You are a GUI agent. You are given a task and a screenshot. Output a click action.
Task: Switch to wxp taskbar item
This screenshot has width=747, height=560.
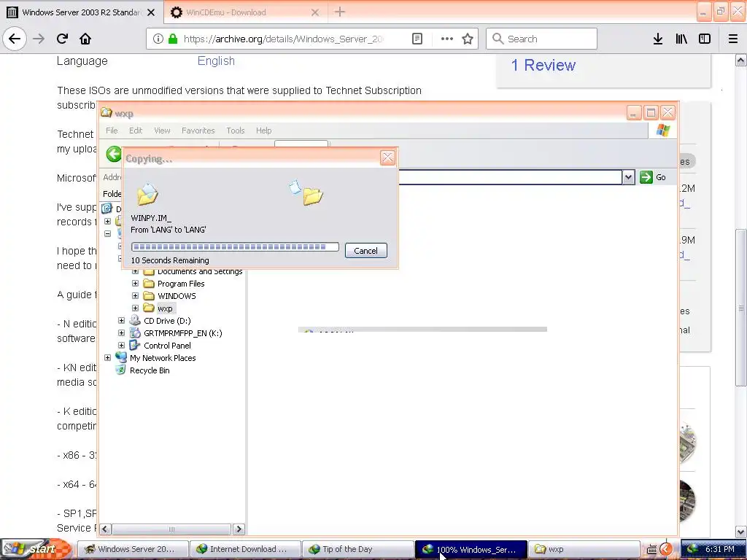click(584, 549)
